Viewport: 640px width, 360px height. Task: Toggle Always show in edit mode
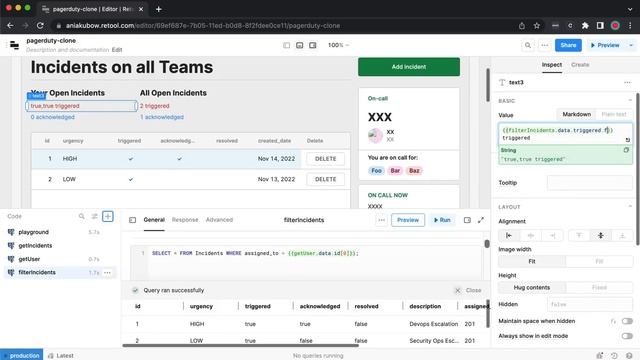pyautogui.click(x=627, y=336)
